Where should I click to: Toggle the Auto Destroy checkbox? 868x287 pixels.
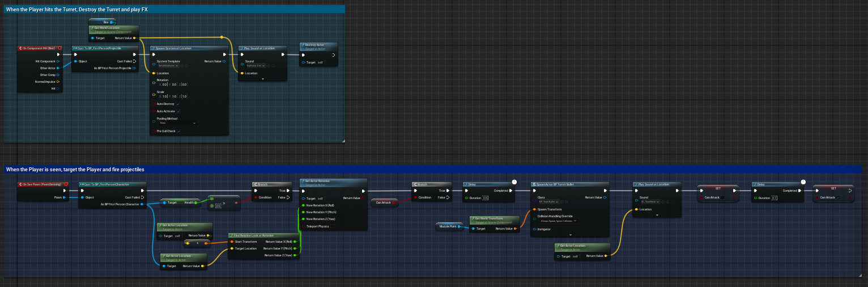(x=178, y=104)
